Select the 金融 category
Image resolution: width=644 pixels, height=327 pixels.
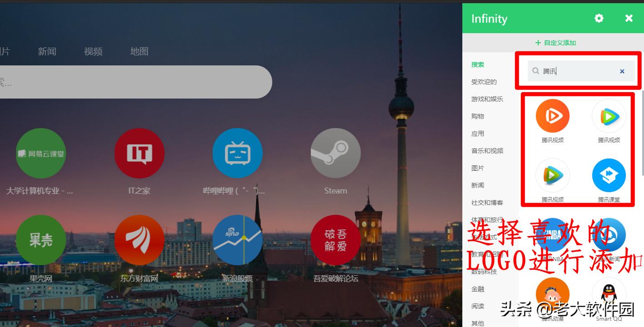(x=478, y=289)
